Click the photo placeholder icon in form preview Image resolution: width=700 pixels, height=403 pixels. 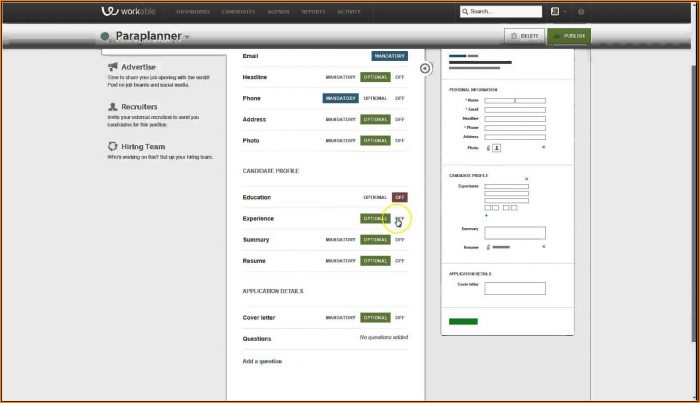pyautogui.click(x=496, y=147)
